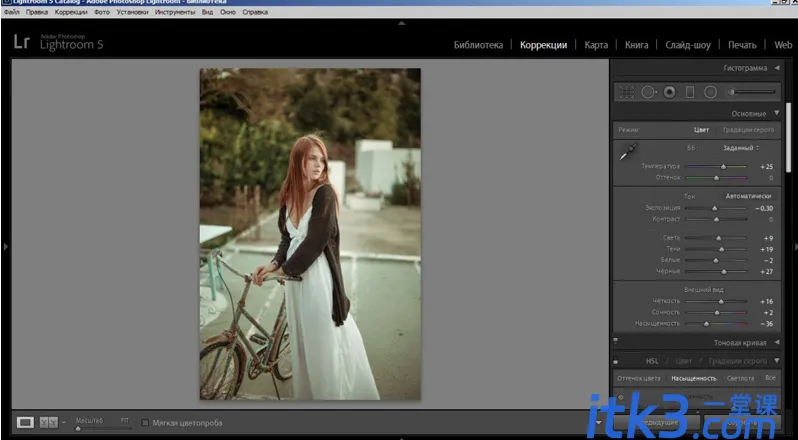Select the Radial Filter circle tool
The width and height of the screenshot is (798, 440).
(x=710, y=92)
